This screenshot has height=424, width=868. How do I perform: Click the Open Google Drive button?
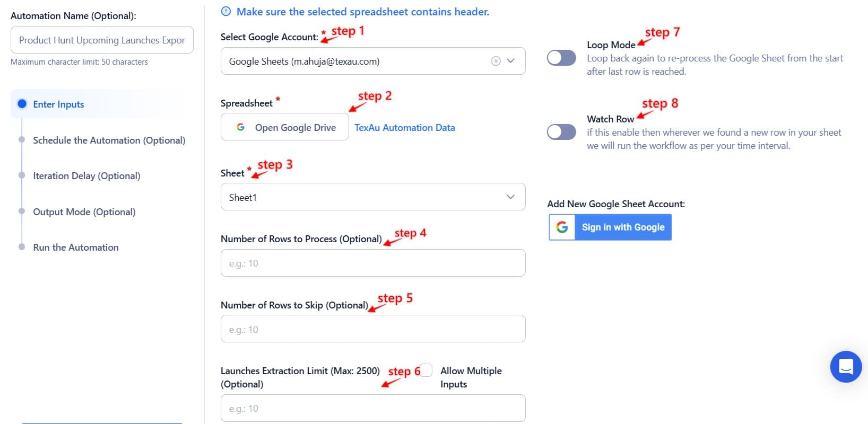coord(284,127)
